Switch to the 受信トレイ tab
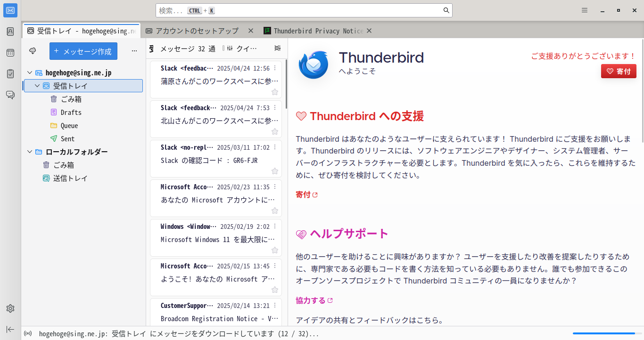The height and width of the screenshot is (340, 644). [x=82, y=31]
